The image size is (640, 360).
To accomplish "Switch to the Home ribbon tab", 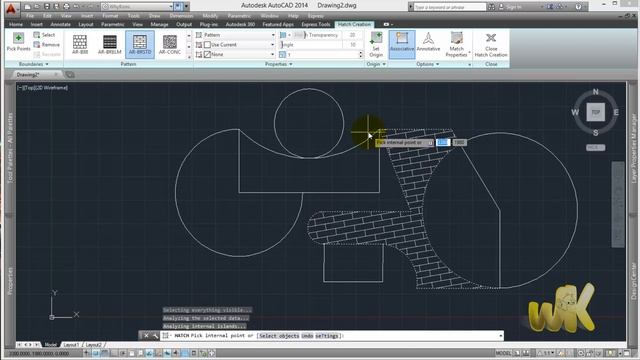I will pos(16,24).
